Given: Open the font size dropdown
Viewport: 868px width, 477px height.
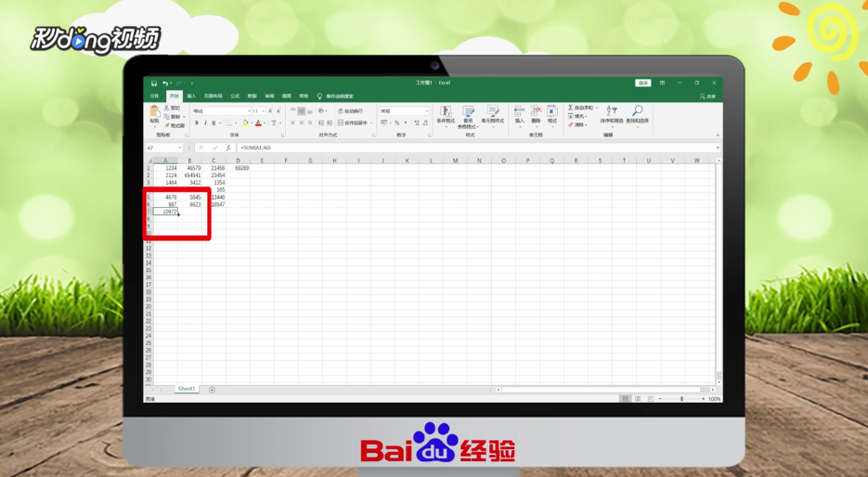Looking at the screenshot, I should pos(263,111).
